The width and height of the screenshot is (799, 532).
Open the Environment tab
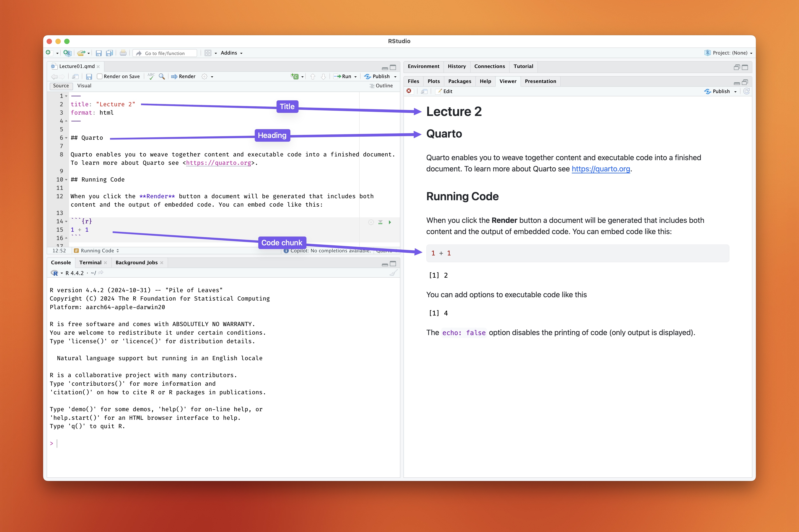click(x=423, y=66)
